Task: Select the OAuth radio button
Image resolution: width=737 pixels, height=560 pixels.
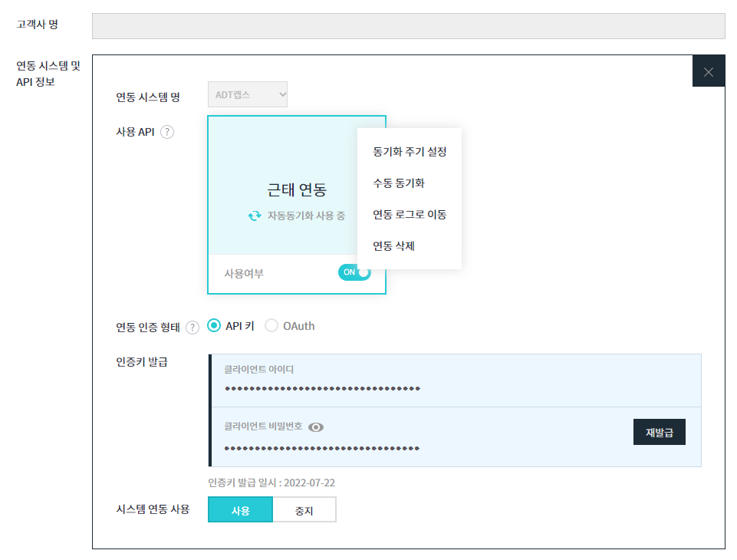Action: click(x=271, y=326)
